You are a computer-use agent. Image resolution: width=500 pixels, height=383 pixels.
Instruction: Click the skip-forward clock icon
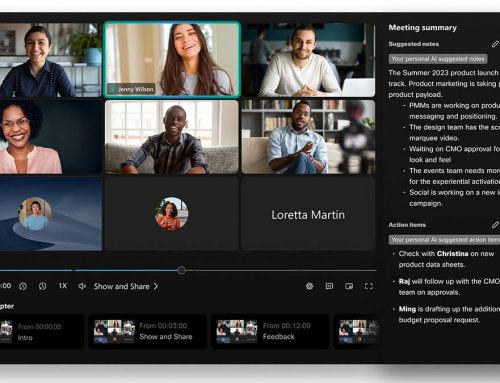point(42,286)
